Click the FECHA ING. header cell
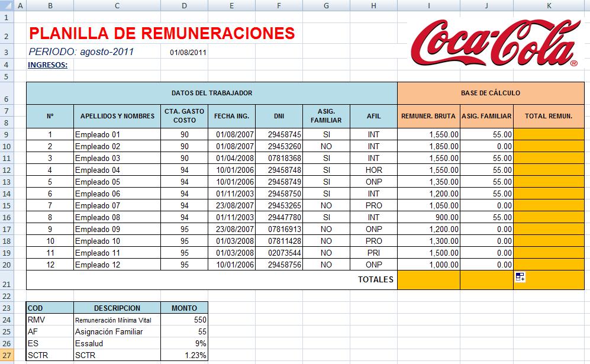590x364 pixels. [231, 117]
